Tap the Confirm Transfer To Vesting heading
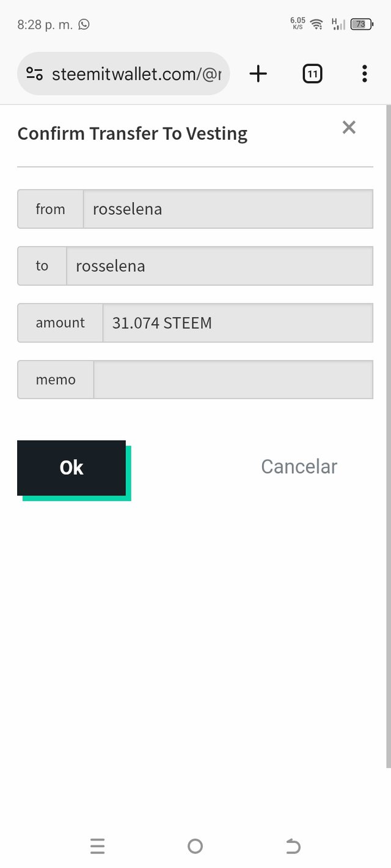The image size is (391, 868). (132, 133)
